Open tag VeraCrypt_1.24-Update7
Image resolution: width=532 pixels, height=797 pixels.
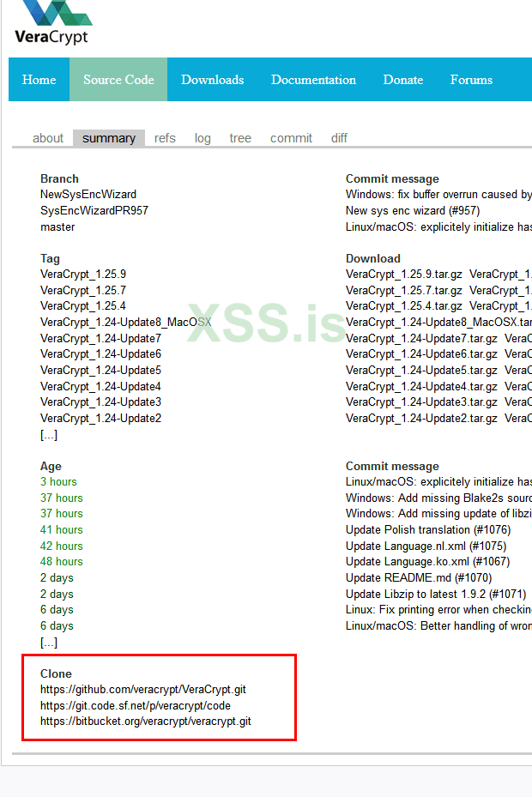coord(100,338)
